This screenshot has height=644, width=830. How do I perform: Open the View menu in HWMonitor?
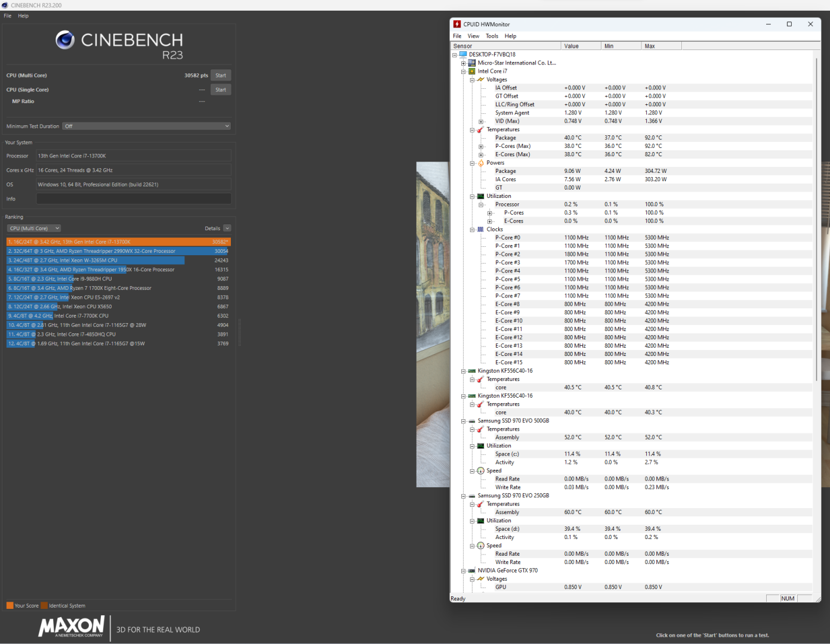(473, 36)
